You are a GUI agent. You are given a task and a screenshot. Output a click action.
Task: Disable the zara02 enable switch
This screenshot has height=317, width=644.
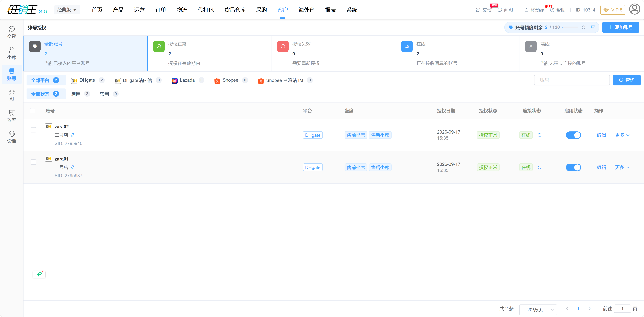coord(573,135)
